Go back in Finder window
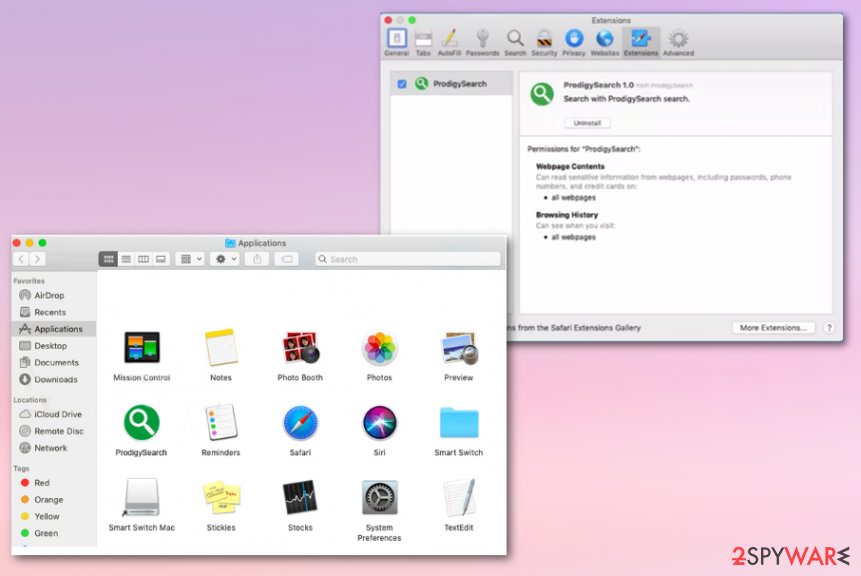Viewport: 861px width, 576px height. pyautogui.click(x=21, y=259)
